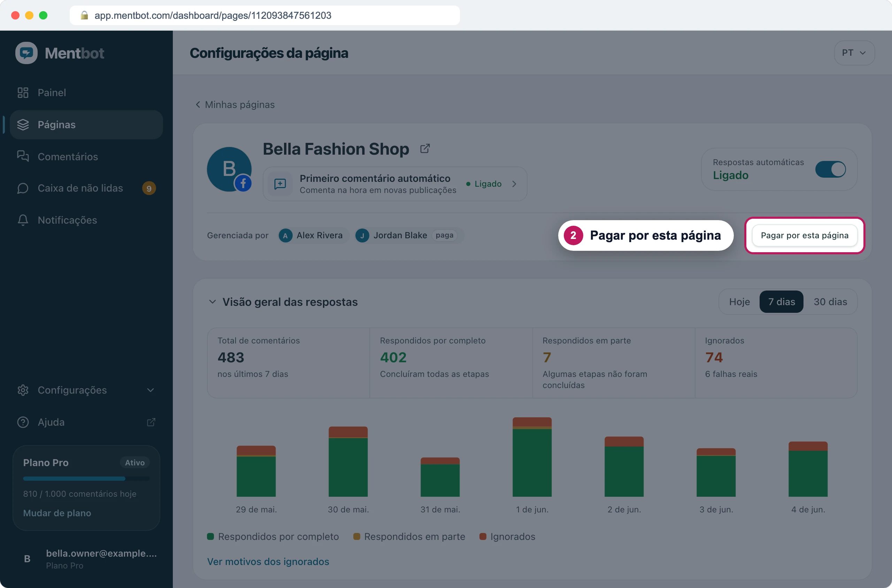
Task: Open the PT language dropdown
Action: coord(854,53)
